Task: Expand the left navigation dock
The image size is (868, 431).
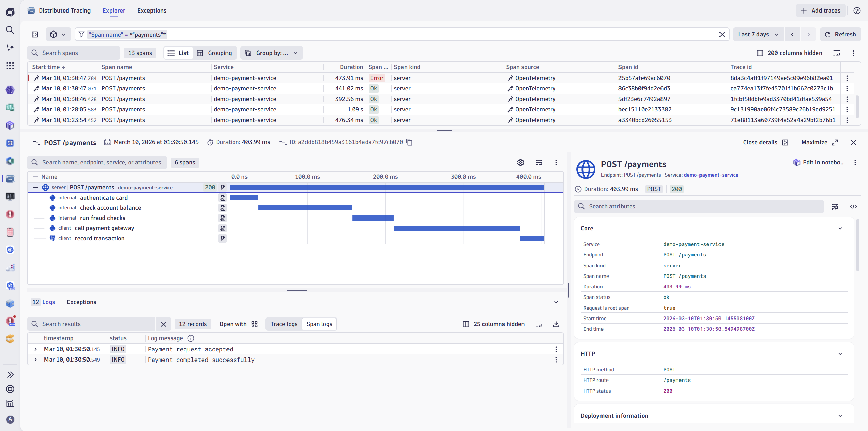Action: click(x=10, y=374)
